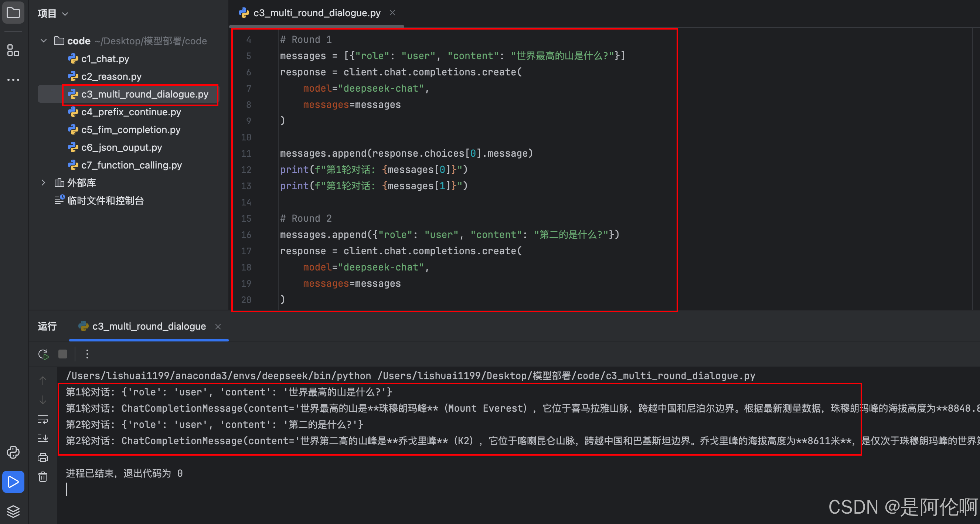
Task: Close the c3_multi_round_dialogue run tab
Action: tap(218, 327)
